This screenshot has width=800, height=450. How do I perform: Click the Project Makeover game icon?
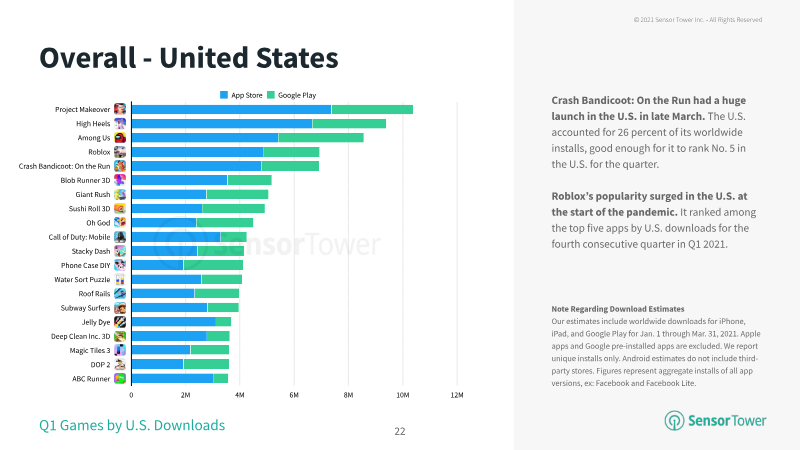click(120, 109)
